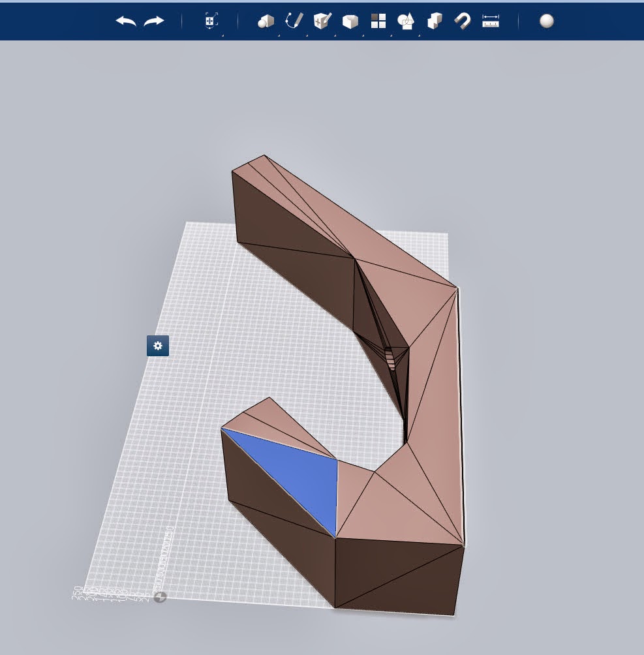
Task: Open the Transform tool menu
Action: point(210,22)
